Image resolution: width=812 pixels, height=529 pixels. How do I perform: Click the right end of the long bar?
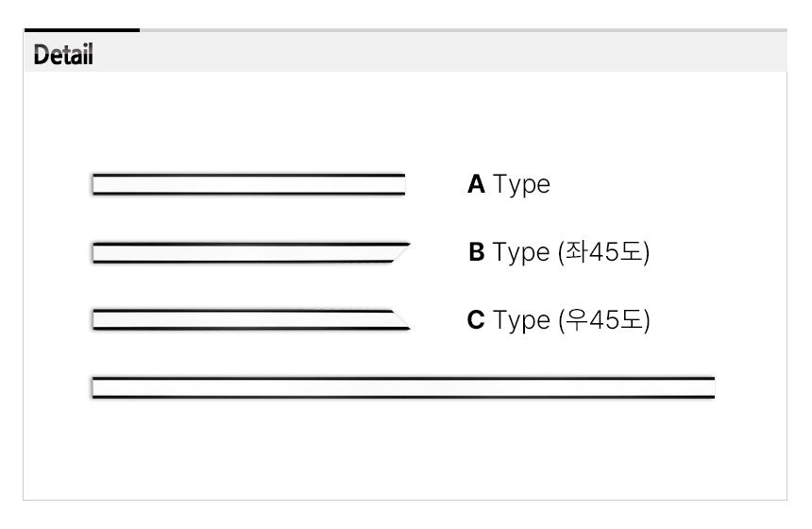pyautogui.click(x=711, y=387)
